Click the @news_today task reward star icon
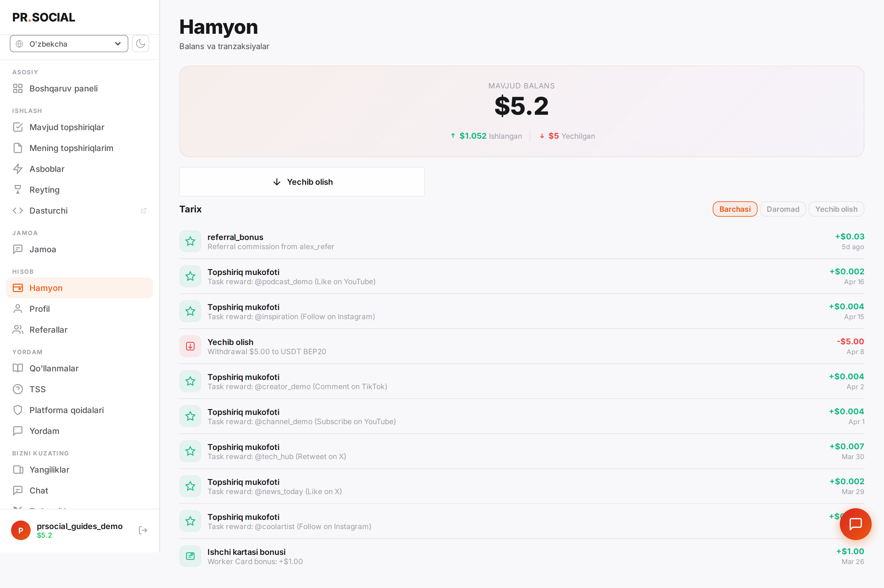The height and width of the screenshot is (588, 884). point(191,486)
